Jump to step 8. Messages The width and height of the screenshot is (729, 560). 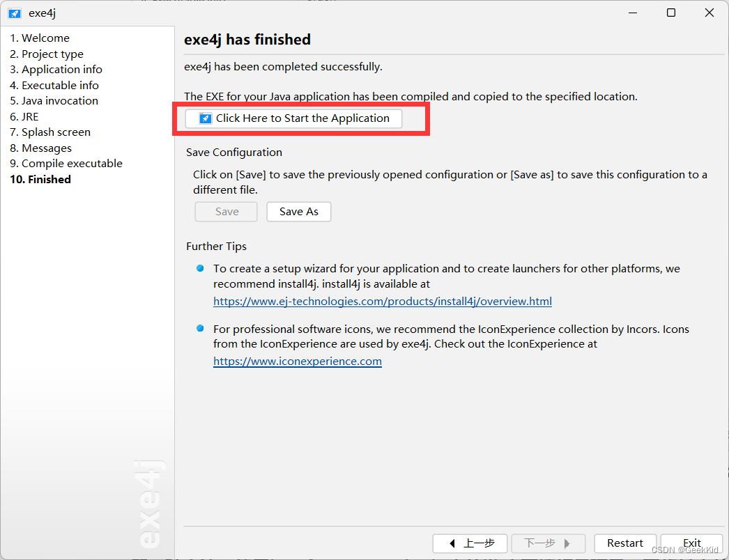41,148
